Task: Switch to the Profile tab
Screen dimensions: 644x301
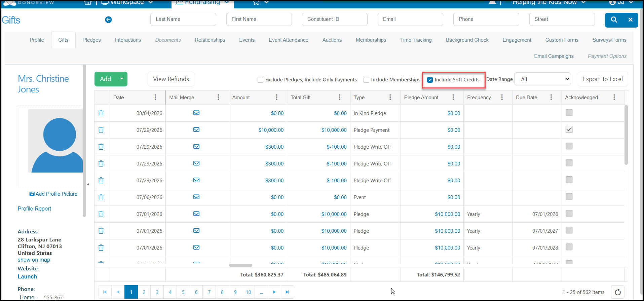Action: click(x=37, y=40)
